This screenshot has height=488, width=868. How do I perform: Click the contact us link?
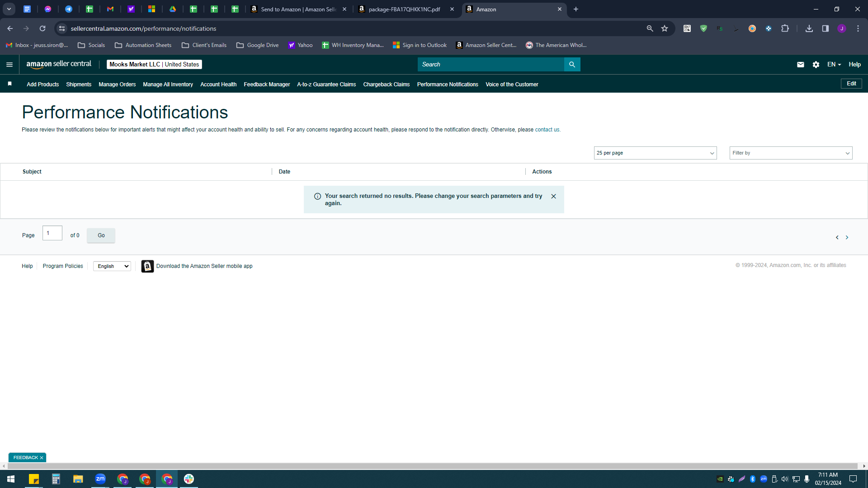coord(547,130)
